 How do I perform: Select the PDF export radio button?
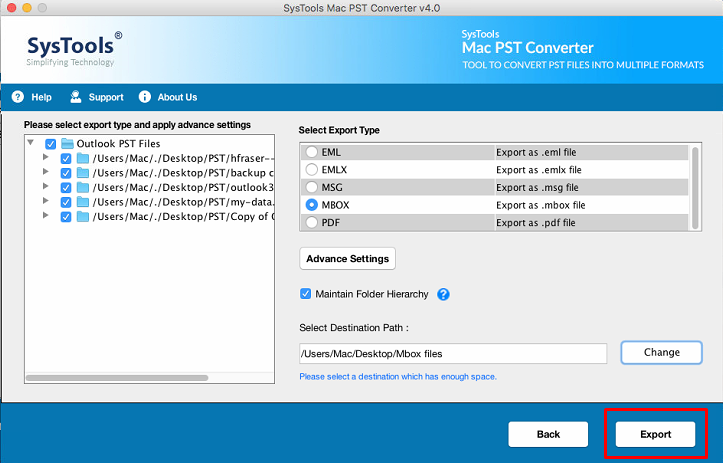click(312, 222)
